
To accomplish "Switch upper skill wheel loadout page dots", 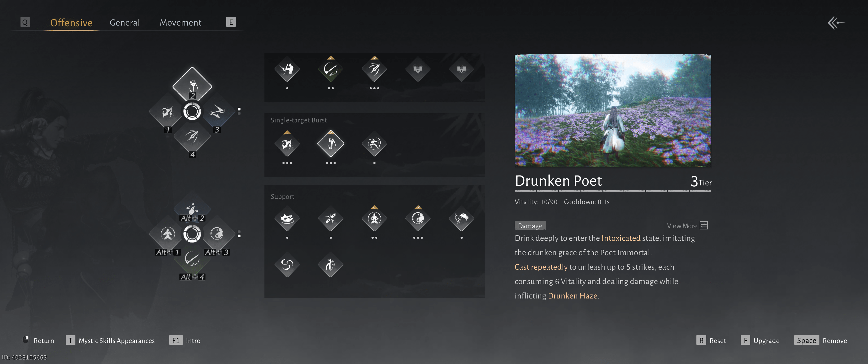I will coord(239,111).
